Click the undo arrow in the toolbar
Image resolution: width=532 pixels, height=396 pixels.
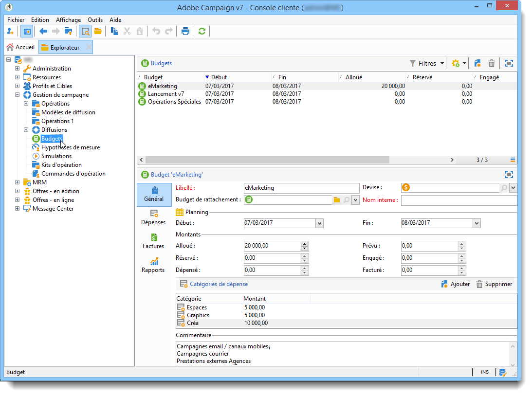point(156,31)
